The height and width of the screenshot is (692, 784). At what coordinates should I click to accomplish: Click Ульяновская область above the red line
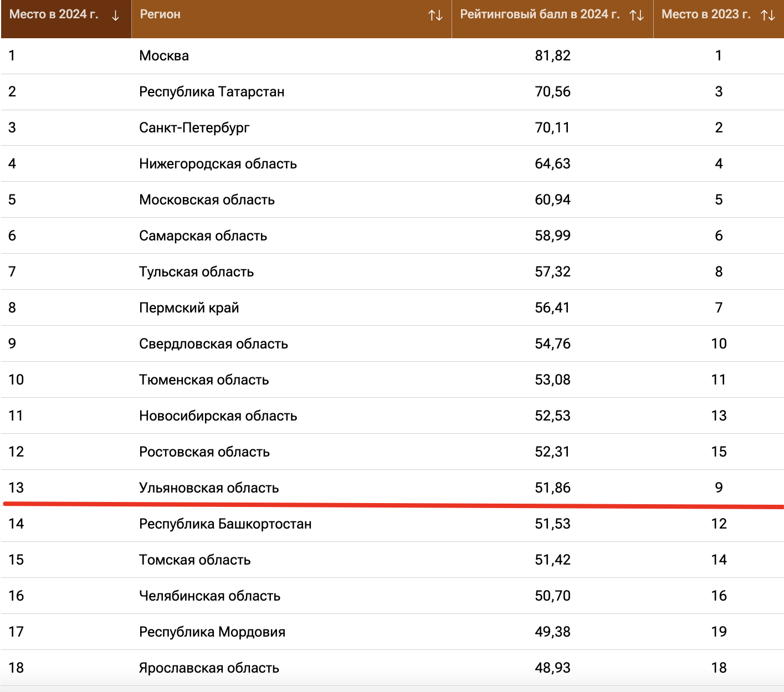click(x=209, y=488)
